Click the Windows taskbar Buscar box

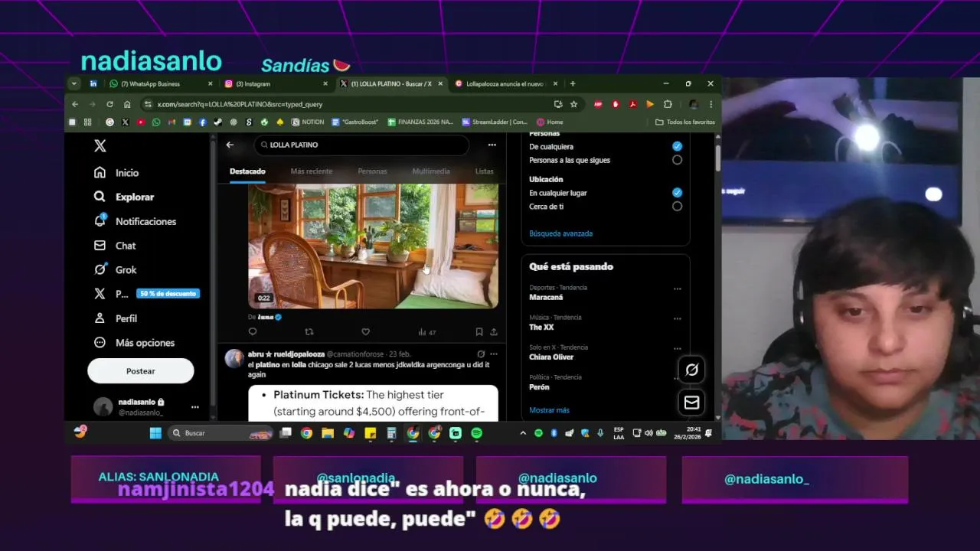click(x=221, y=433)
